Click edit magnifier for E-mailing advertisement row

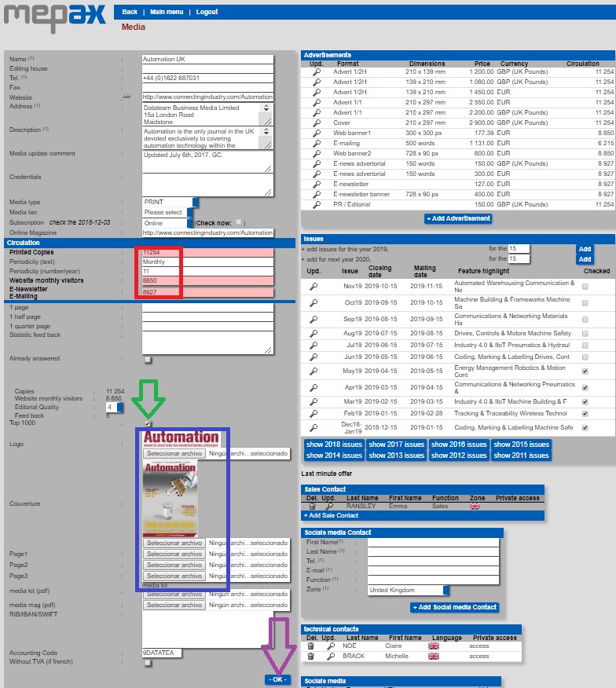(317, 143)
